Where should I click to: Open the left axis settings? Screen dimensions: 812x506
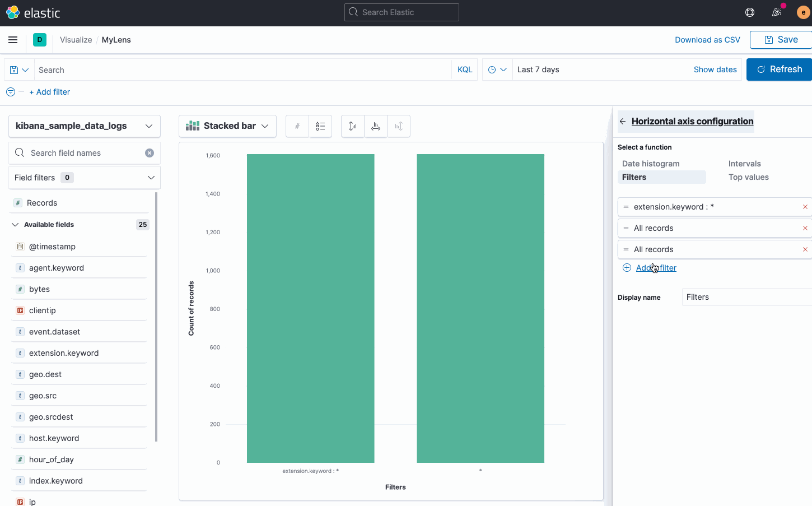(x=352, y=126)
